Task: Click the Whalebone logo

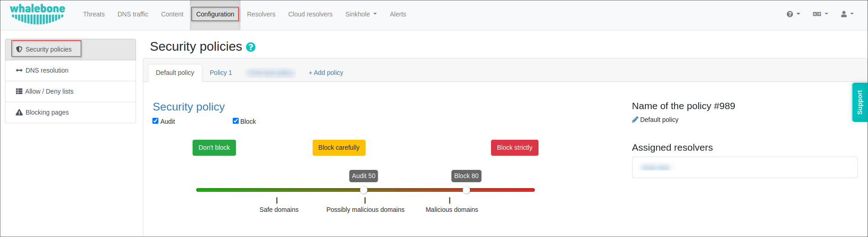Action: (x=37, y=14)
